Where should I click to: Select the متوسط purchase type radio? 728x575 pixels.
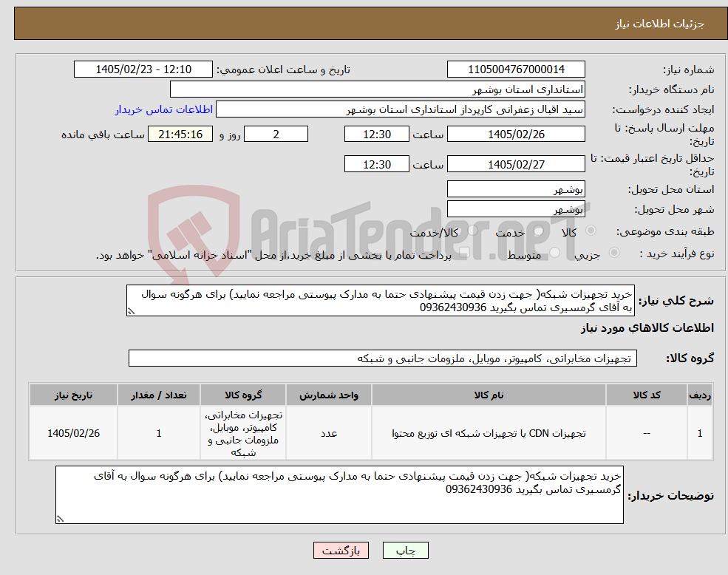point(555,252)
